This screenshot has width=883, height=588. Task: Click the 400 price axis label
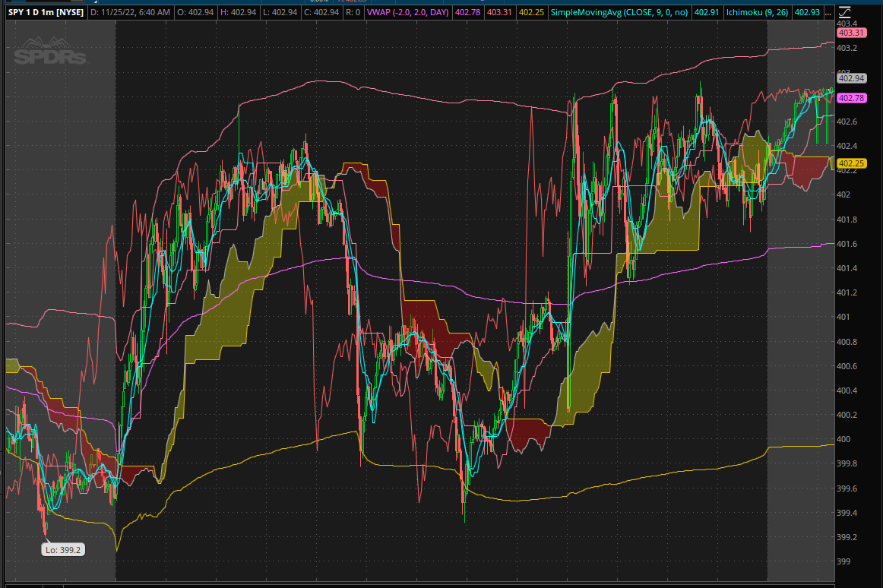843,439
